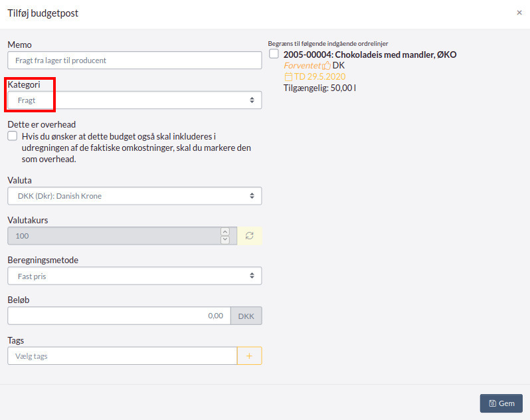Open the Kategori dropdown
Image resolution: width=530 pixels, height=420 pixels.
pos(134,100)
